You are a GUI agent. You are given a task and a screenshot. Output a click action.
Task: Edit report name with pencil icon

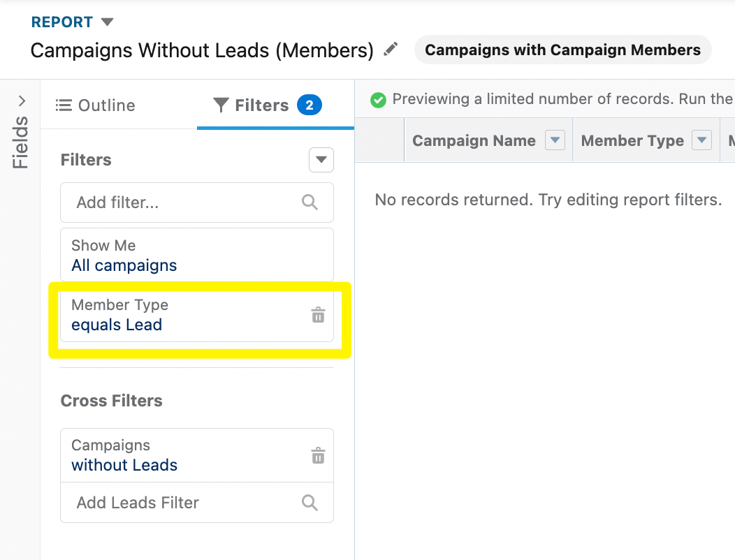(x=391, y=49)
